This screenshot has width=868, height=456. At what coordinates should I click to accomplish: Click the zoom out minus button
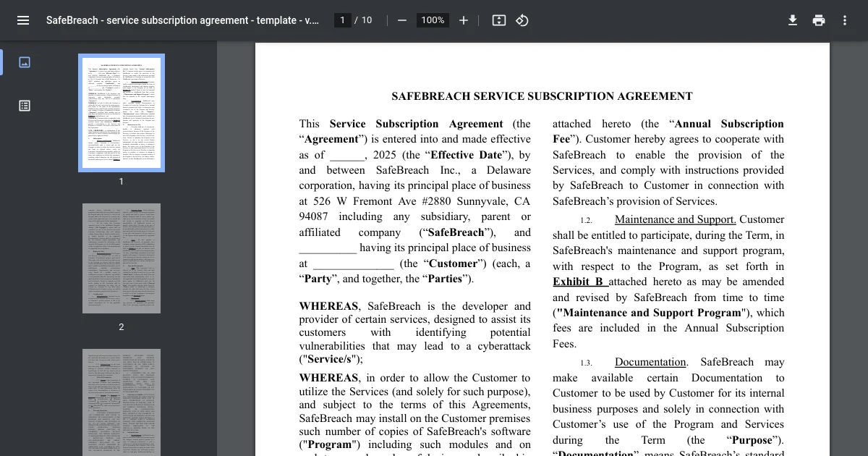tap(402, 20)
